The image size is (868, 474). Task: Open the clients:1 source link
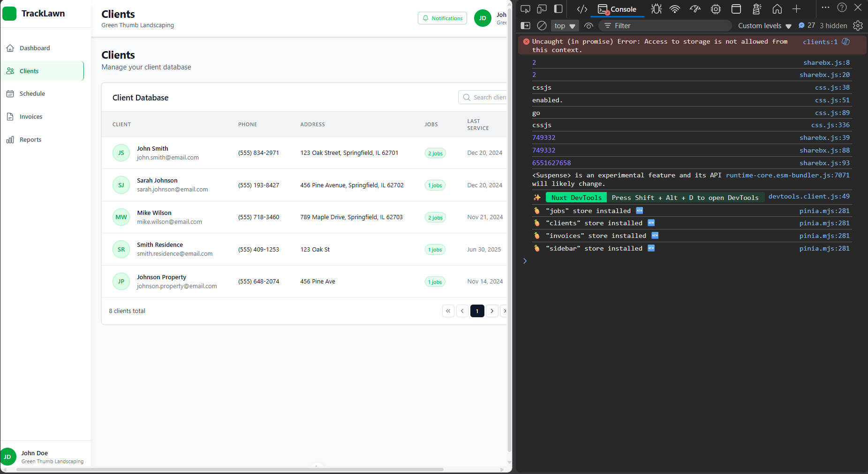(x=820, y=42)
